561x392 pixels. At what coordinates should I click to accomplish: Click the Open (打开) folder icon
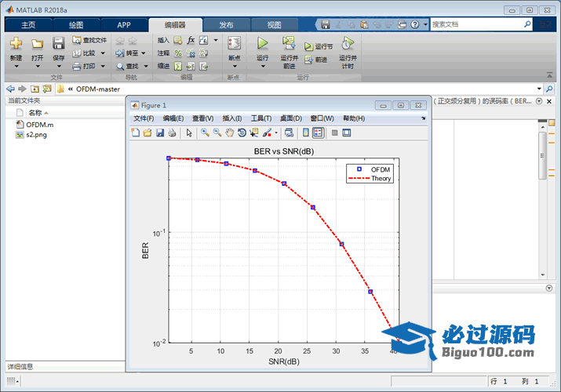[37, 44]
